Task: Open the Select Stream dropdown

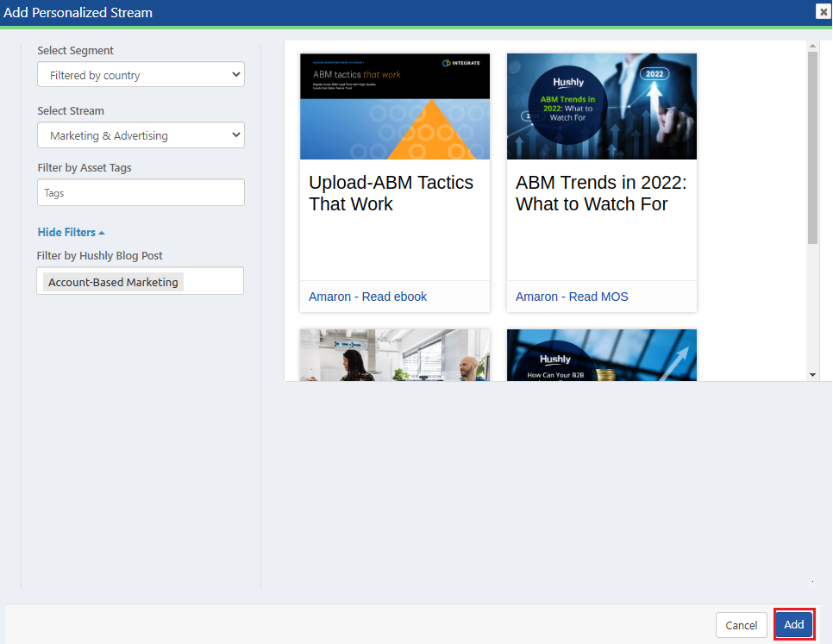Action: (141, 135)
